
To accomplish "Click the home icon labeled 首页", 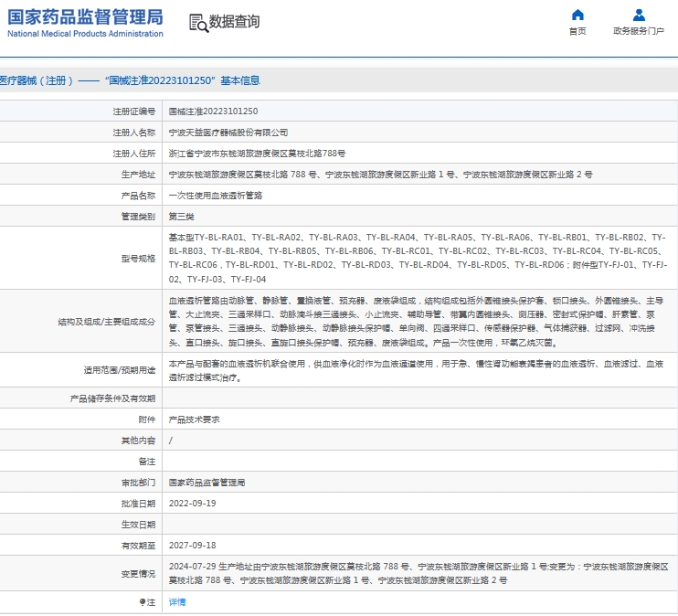I will pyautogui.click(x=577, y=16).
